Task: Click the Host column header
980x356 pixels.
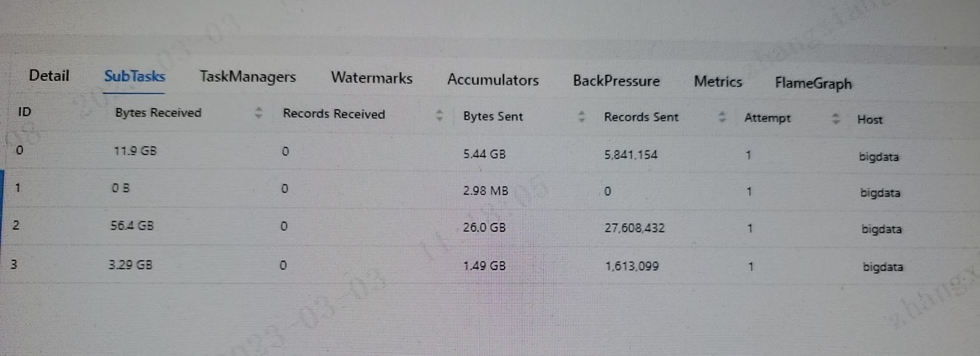Action: 870,119
